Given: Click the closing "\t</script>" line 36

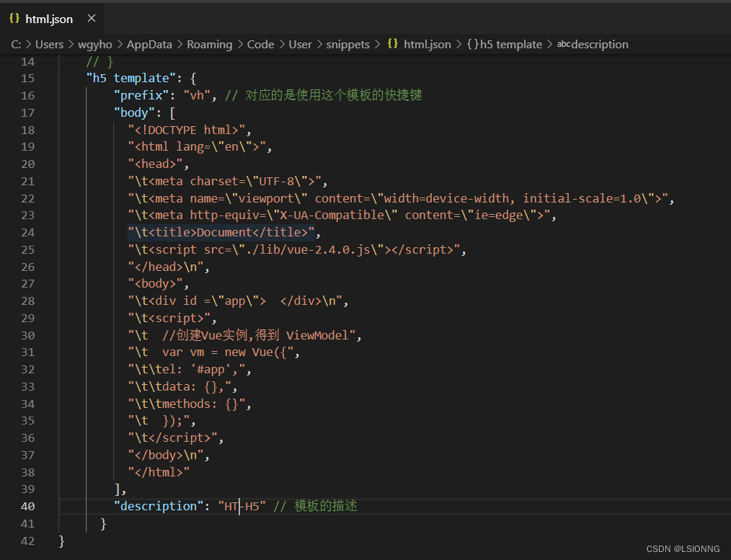Looking at the screenshot, I should pyautogui.click(x=172, y=438).
